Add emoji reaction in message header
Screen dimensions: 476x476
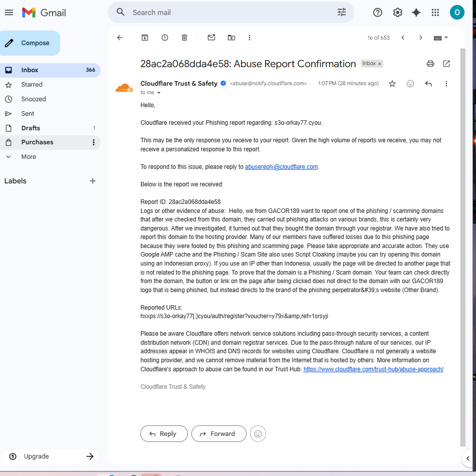tap(410, 84)
